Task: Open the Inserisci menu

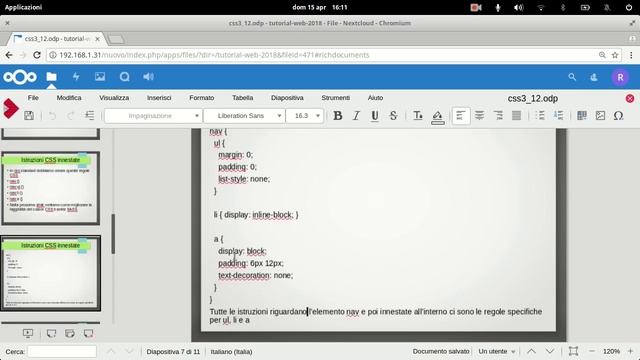Action: [x=159, y=98]
